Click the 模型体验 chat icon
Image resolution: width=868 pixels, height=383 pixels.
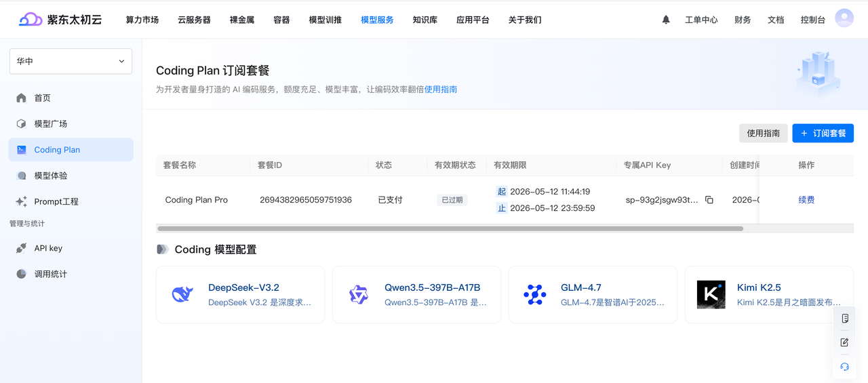[x=21, y=176]
